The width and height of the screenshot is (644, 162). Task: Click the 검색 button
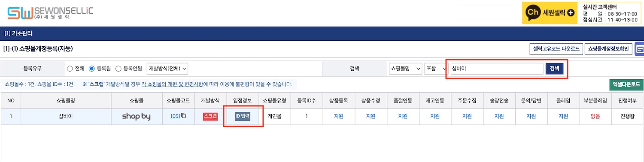click(554, 69)
